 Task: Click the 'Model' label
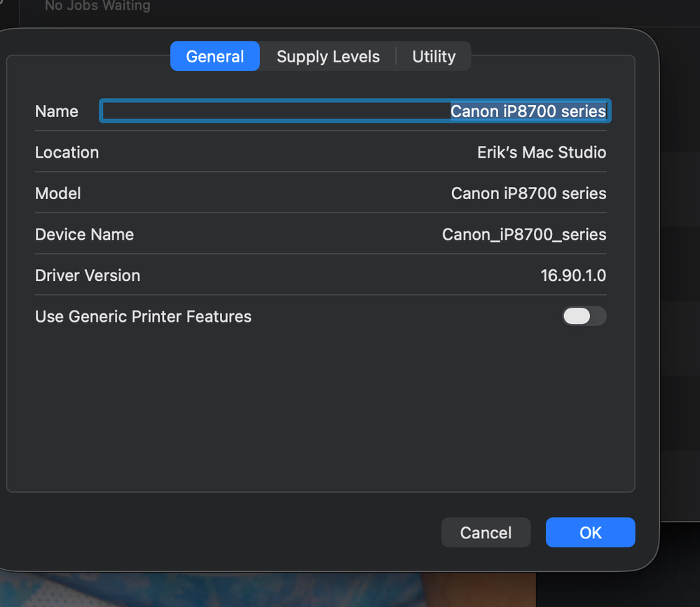click(x=58, y=193)
